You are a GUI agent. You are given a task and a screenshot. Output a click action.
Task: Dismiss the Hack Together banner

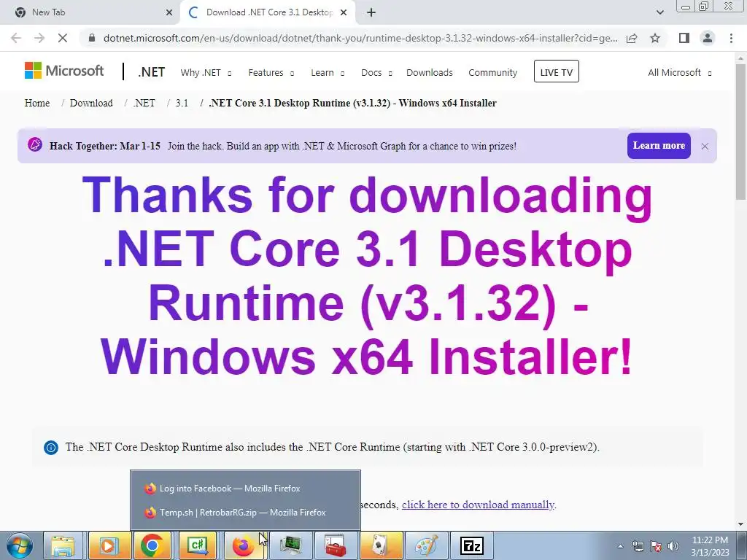click(705, 146)
